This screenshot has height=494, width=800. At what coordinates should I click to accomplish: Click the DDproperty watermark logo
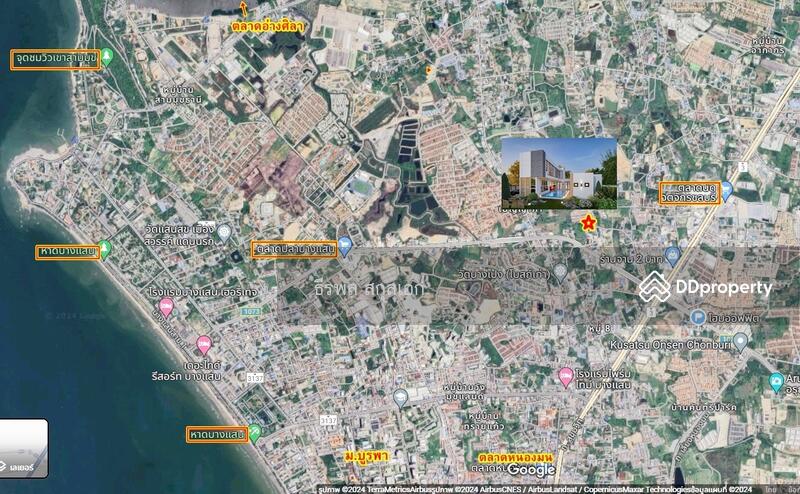pyautogui.click(x=706, y=287)
